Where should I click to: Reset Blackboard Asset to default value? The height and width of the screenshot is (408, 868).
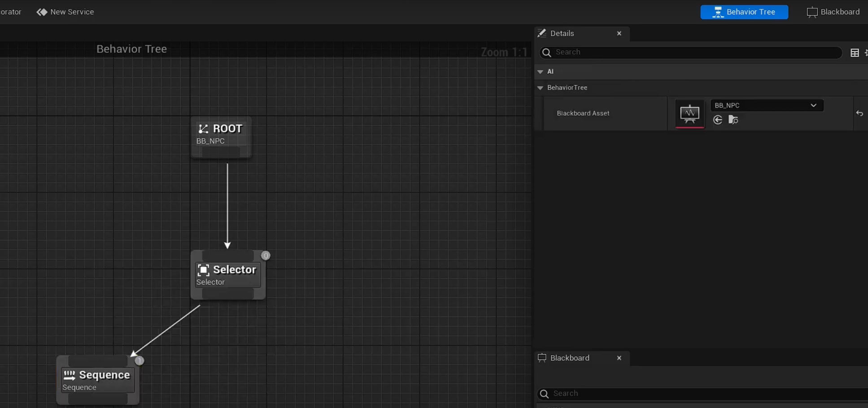click(859, 113)
